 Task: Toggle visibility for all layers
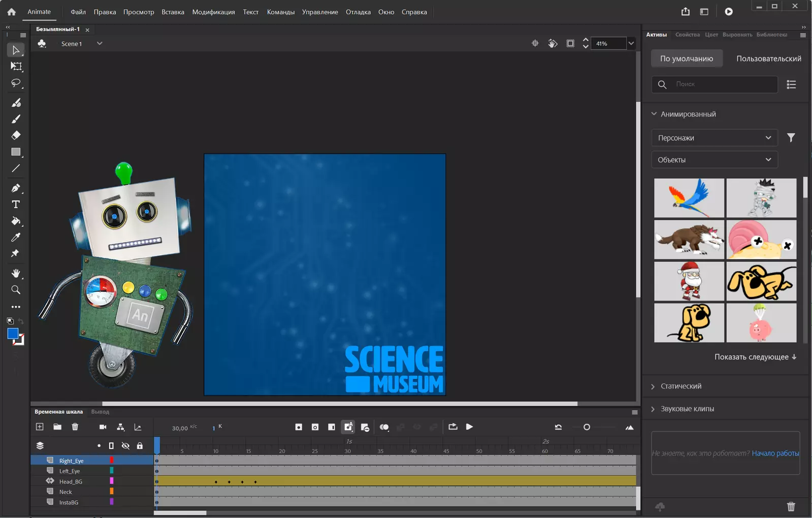(125, 446)
